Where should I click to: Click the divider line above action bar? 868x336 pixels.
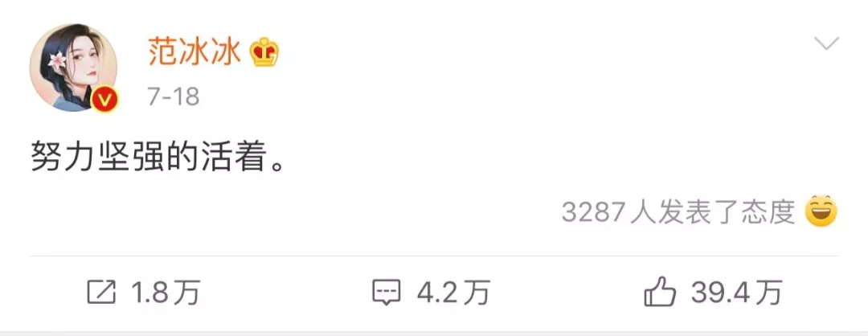click(x=434, y=256)
